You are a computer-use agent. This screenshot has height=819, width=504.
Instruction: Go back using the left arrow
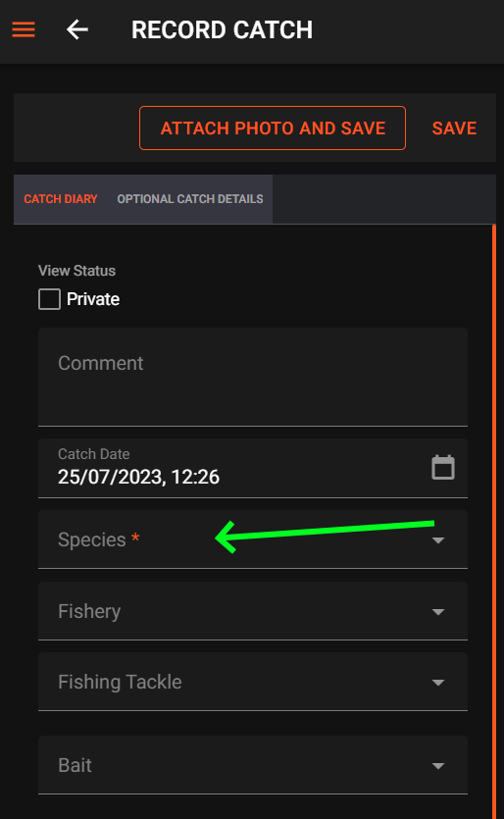point(77,29)
